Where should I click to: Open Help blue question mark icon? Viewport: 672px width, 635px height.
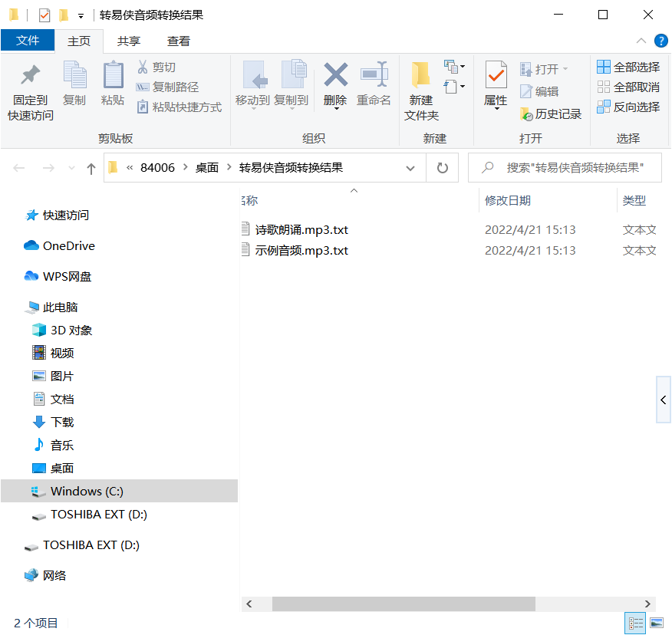660,41
